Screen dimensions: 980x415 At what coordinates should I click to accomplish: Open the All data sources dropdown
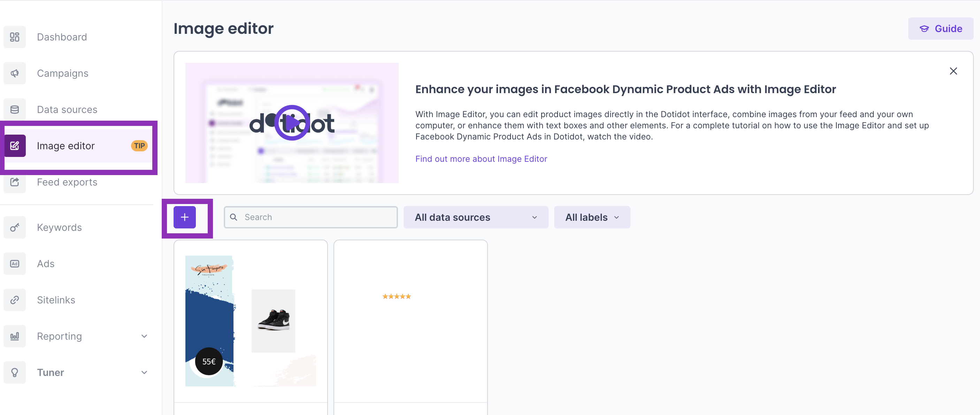[x=476, y=217]
